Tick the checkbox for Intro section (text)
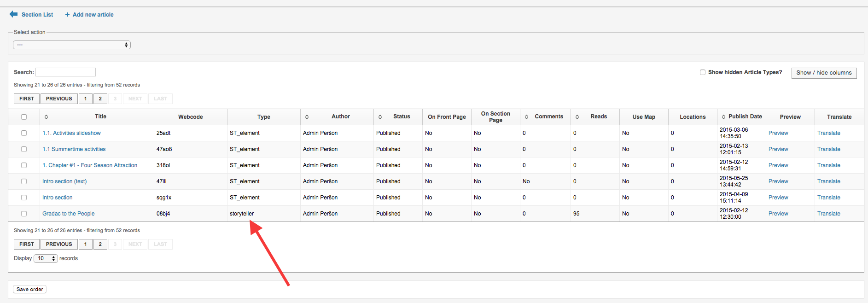This screenshot has width=868, height=303. (x=24, y=181)
